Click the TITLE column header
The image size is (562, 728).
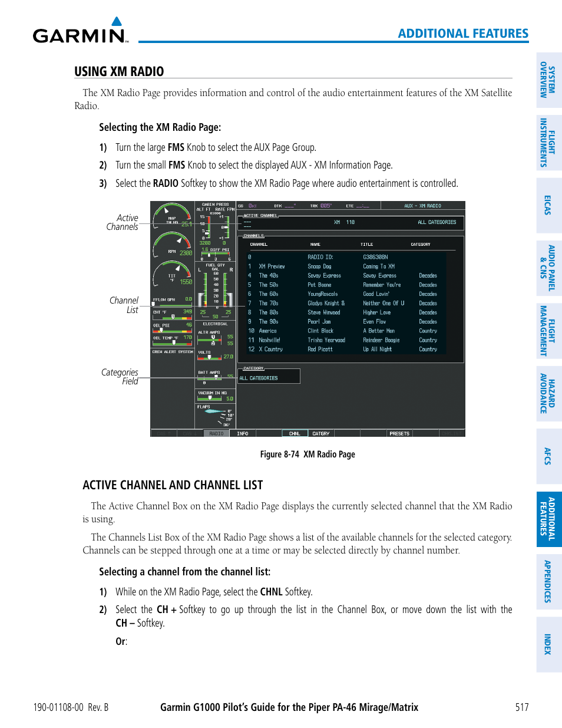(367, 244)
